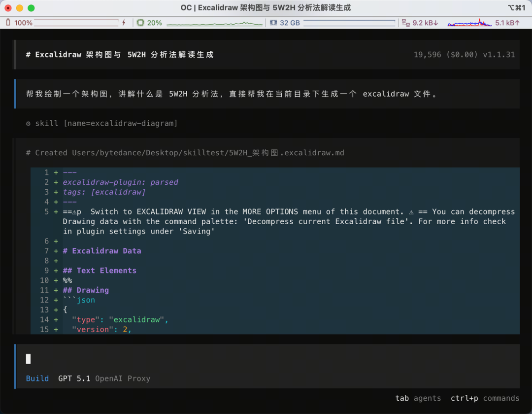Screen dimensions: 532x414
Task: Click the battery icon in status bar
Action: pos(8,22)
